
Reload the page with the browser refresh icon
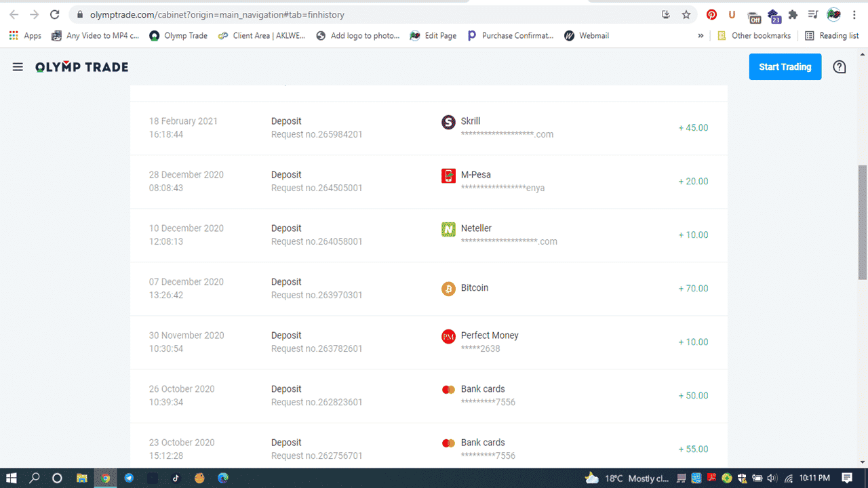55,14
